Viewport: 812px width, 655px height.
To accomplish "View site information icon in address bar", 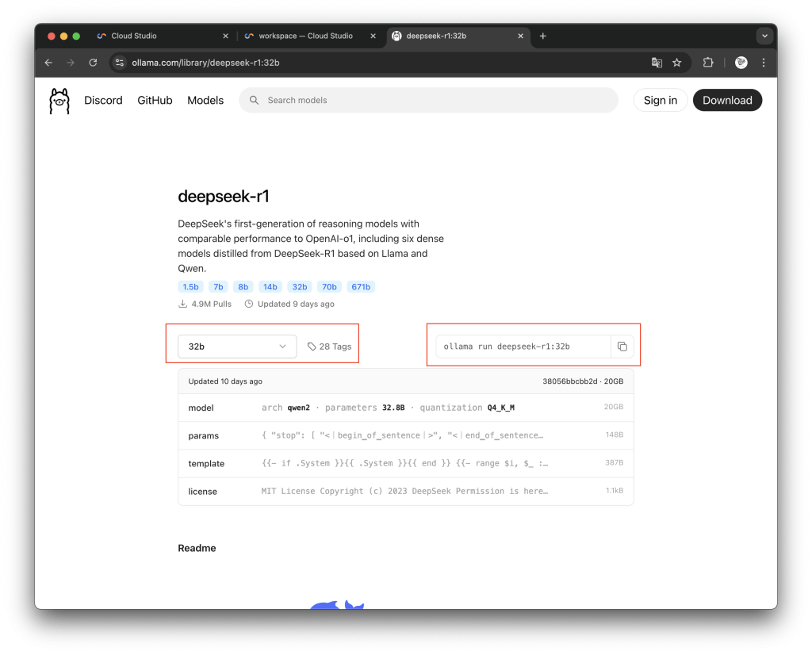I will point(120,63).
